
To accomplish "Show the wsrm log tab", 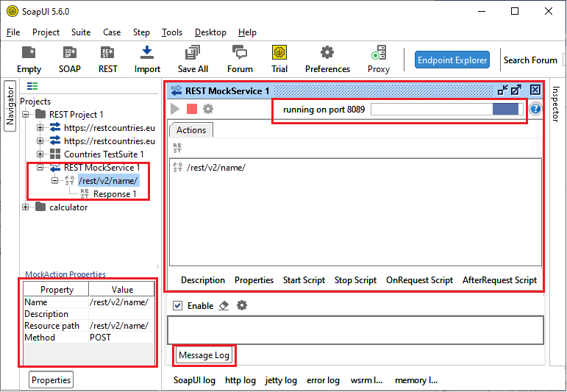I will (366, 380).
